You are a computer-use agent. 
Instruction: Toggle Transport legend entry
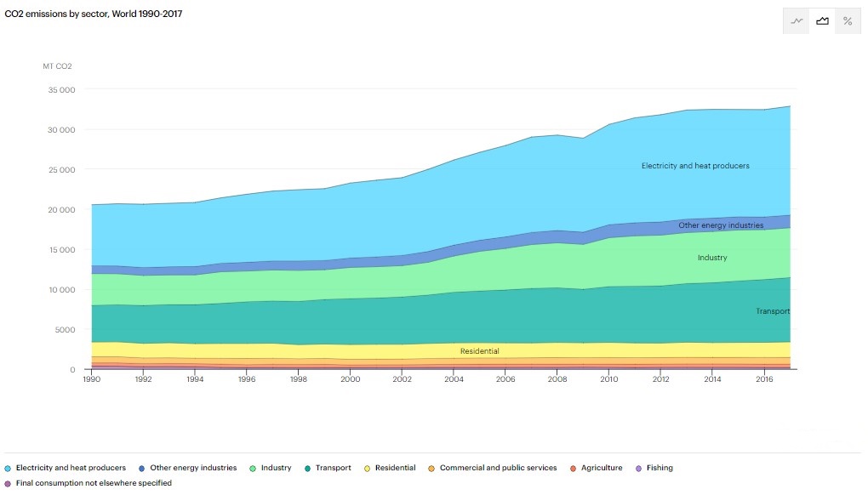tap(333, 468)
